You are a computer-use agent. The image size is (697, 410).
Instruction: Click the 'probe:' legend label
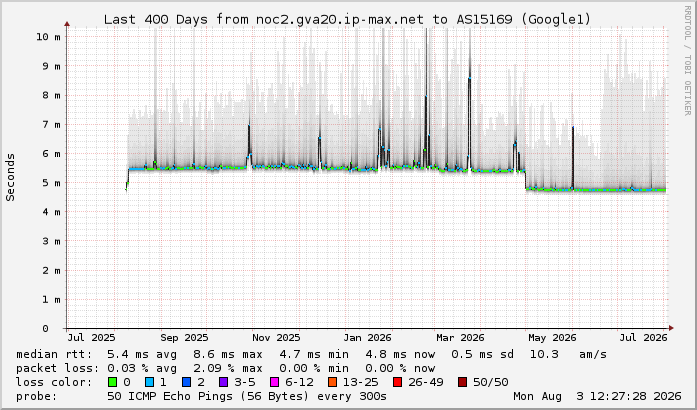pos(37,396)
